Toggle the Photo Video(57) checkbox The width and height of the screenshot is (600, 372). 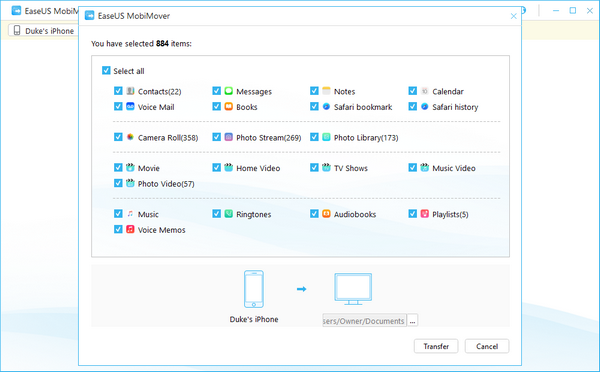pos(118,183)
